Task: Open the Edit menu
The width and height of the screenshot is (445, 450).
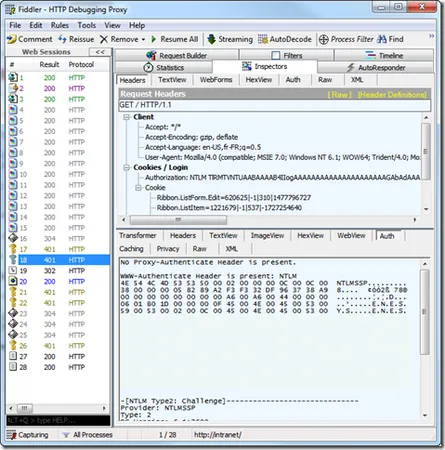Action: [36, 25]
